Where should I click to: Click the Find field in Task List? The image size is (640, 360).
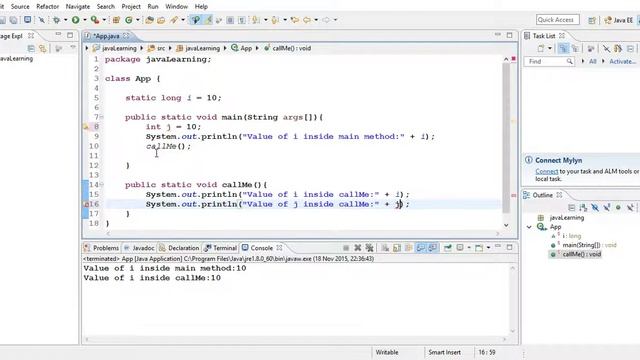(x=549, y=61)
